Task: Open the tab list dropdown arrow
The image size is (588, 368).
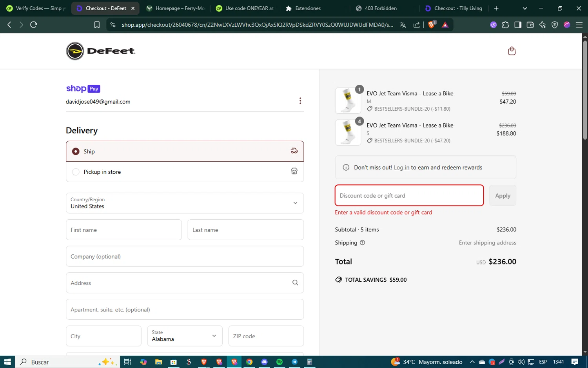Action: click(525, 8)
